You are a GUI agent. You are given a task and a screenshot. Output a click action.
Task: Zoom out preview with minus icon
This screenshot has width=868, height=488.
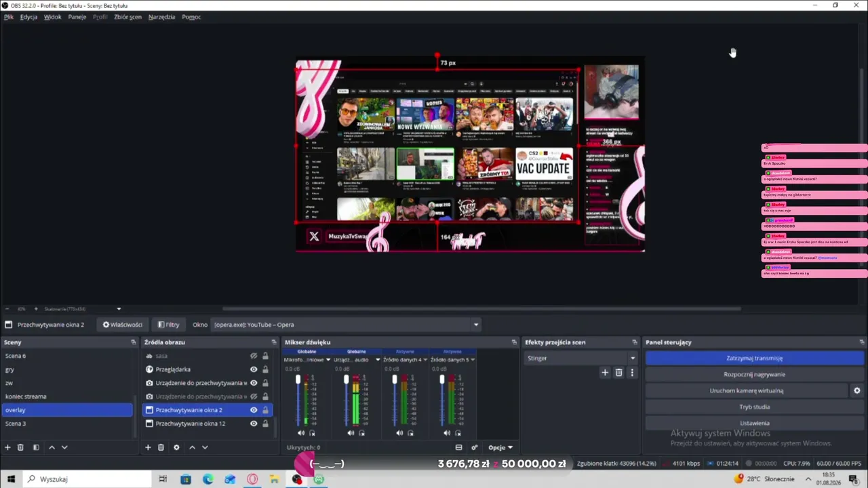[x=7, y=309]
